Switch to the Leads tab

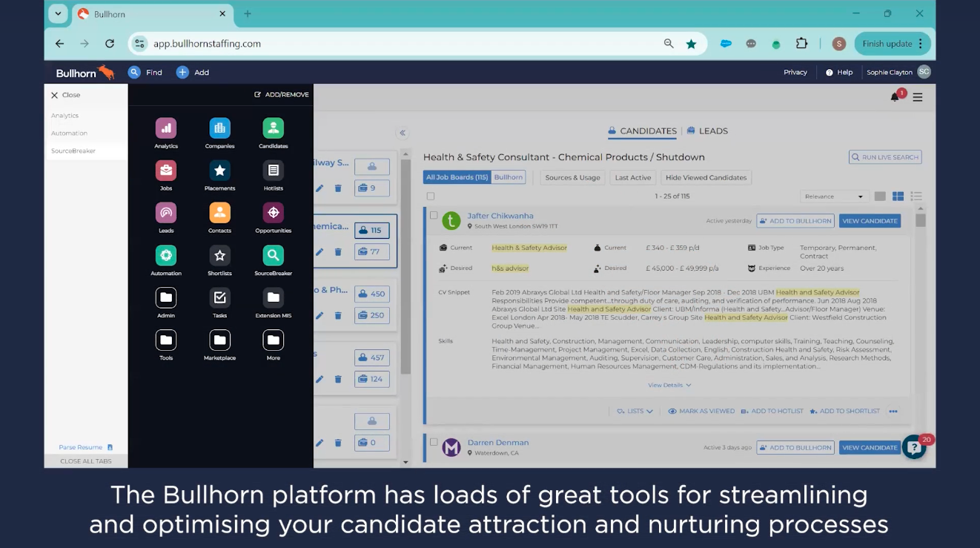[x=707, y=131]
